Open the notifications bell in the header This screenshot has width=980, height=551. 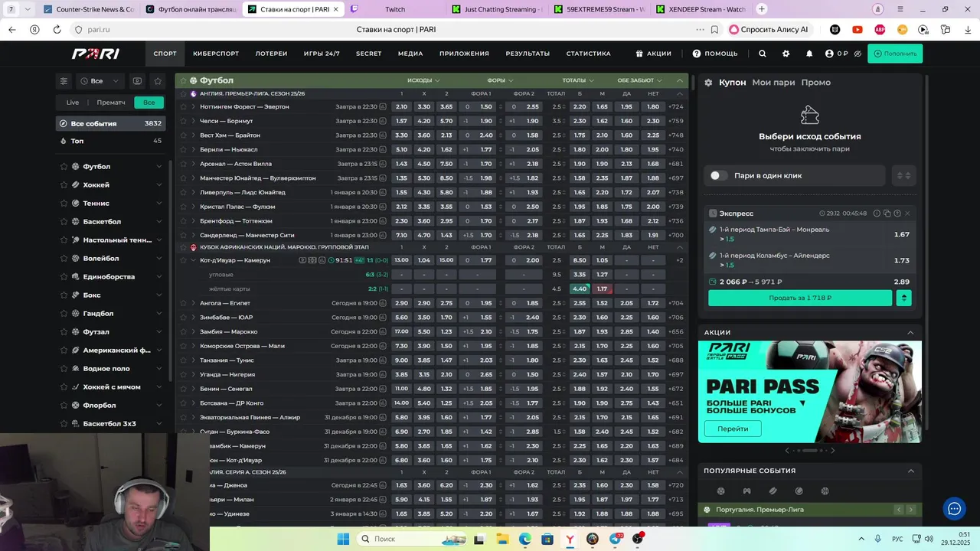click(x=809, y=54)
